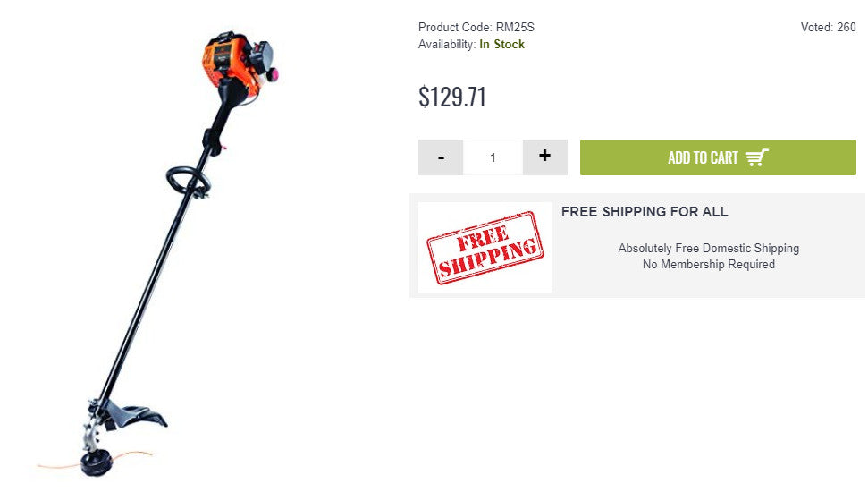Click the No Membership Required text
868x492 pixels.
[709, 264]
